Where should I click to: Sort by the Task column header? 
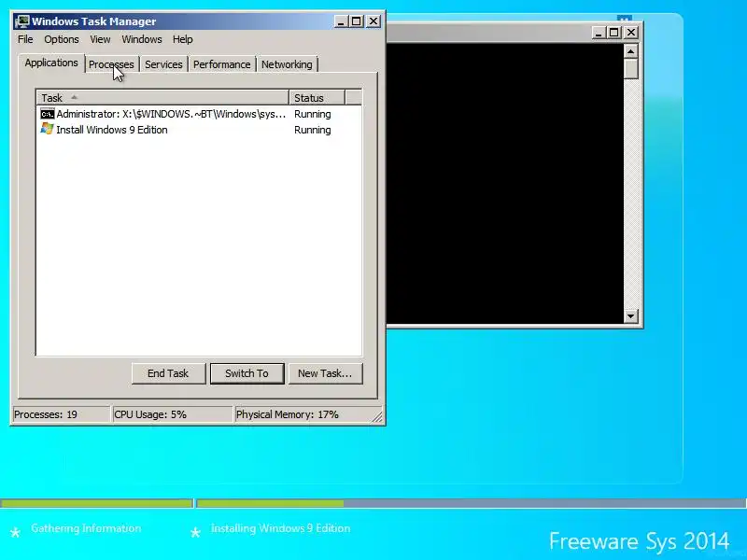pyautogui.click(x=162, y=98)
